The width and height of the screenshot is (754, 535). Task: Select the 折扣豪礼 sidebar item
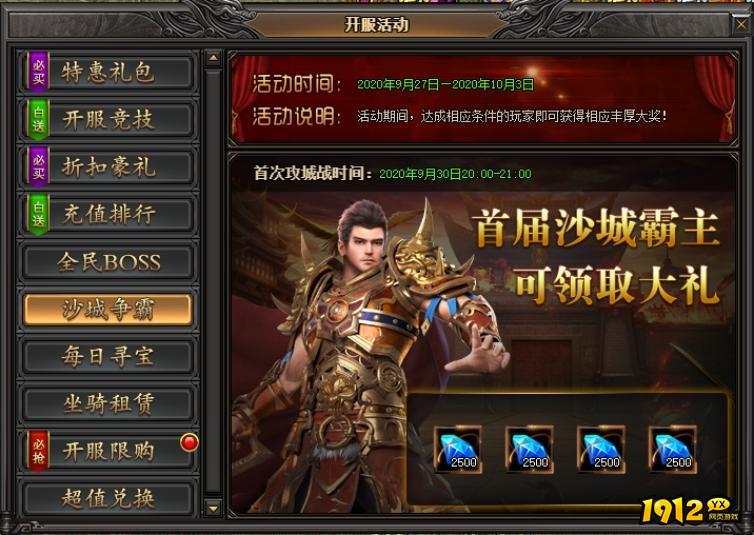pyautogui.click(x=108, y=167)
